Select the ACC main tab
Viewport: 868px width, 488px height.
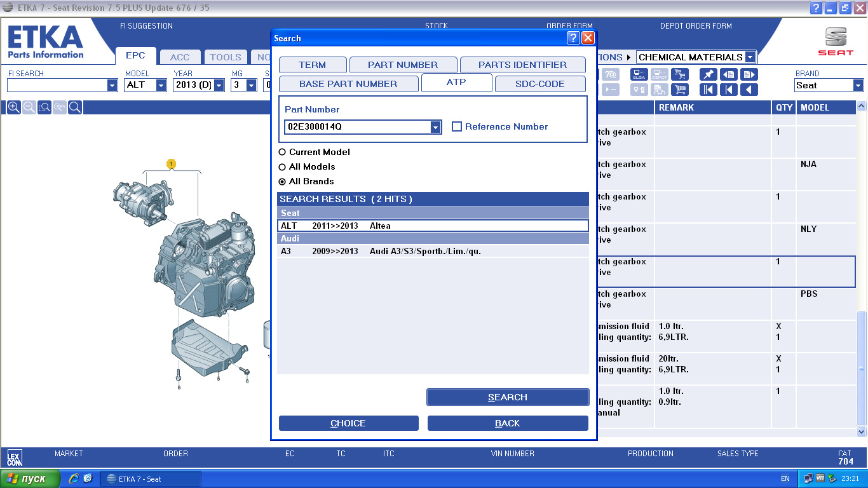pos(180,57)
